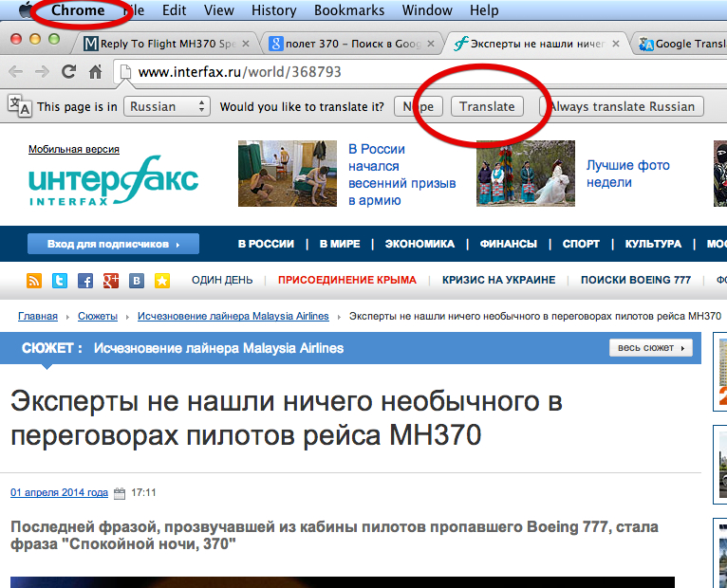
Task: Close the Эксперты не нашли tab
Action: point(616,44)
